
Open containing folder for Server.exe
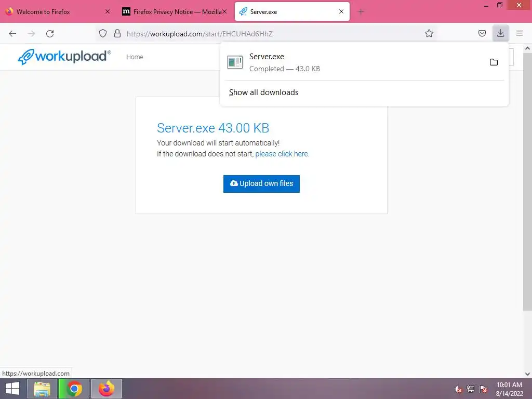[494, 62]
